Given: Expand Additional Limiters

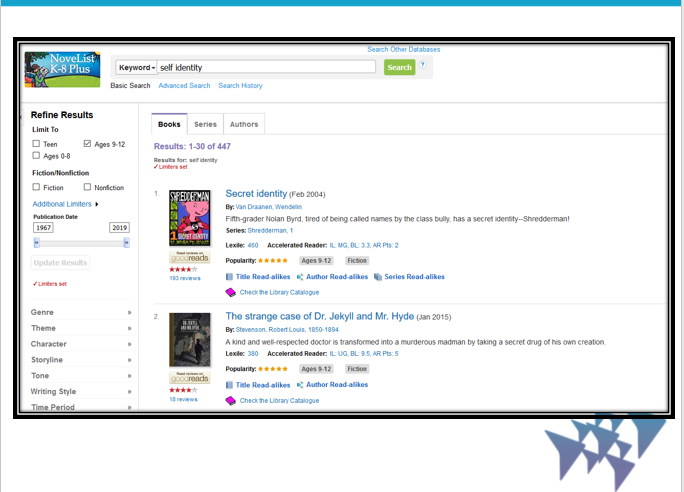Looking at the screenshot, I should 65,204.
